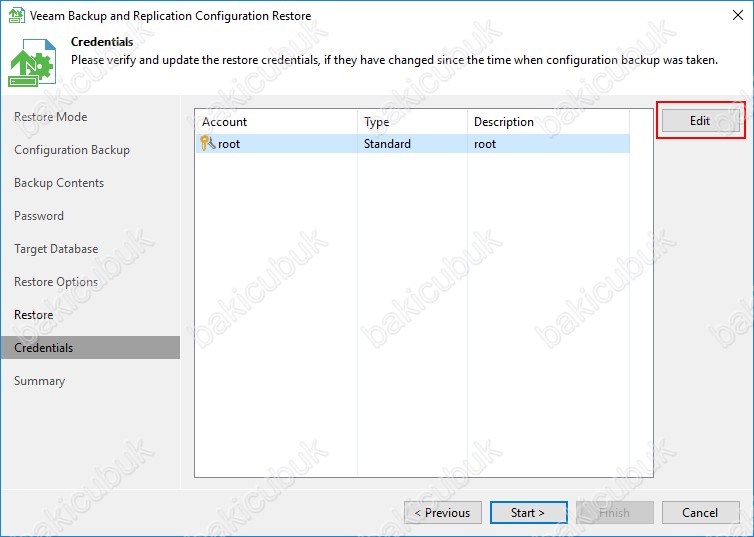Sort by the Description column header
754x537 pixels.
548,122
